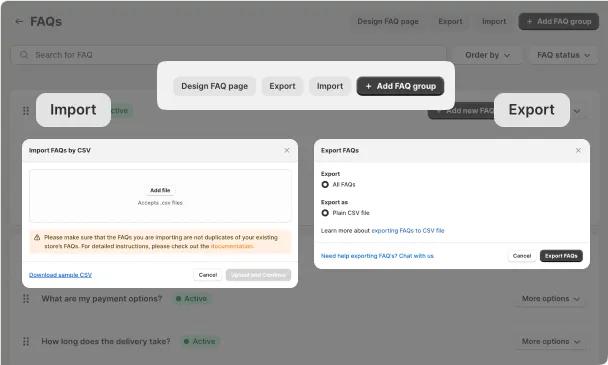This screenshot has width=608, height=365.
Task: Expand chevron right of the Export label
Action: pos(577,111)
